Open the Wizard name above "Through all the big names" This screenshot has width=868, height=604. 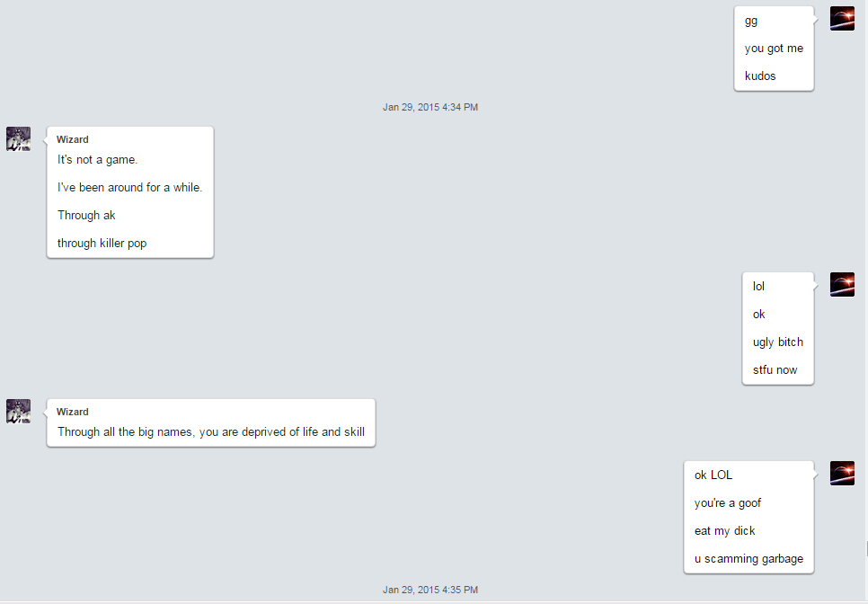(73, 412)
